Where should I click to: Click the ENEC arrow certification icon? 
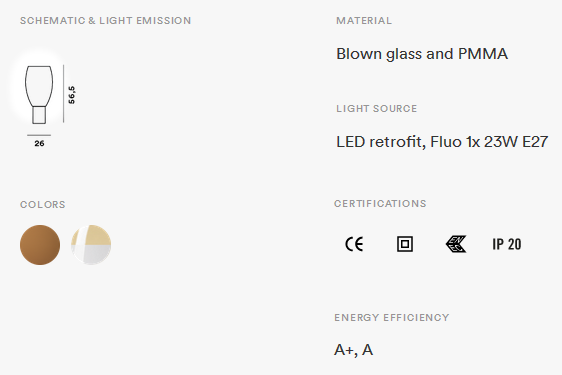[x=456, y=244]
